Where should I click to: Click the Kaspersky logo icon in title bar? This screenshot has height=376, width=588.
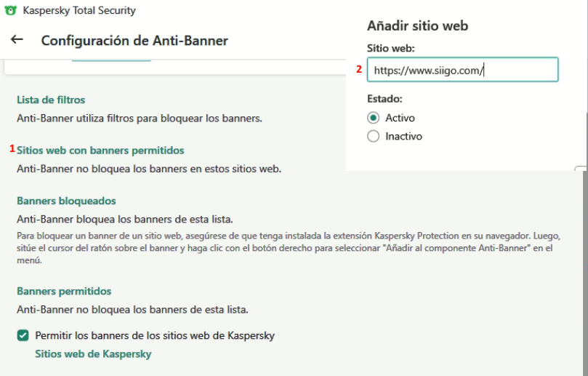[10, 10]
